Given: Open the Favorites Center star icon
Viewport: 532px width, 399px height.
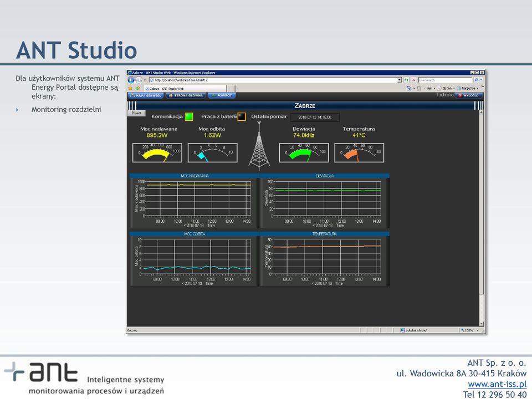Looking at the screenshot, I should pos(130,88).
